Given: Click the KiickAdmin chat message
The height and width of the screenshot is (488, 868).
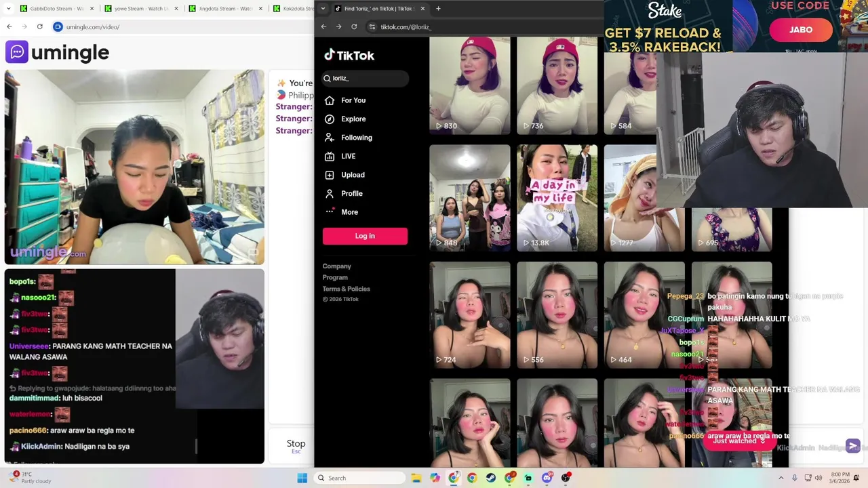Looking at the screenshot, I should tap(69, 447).
